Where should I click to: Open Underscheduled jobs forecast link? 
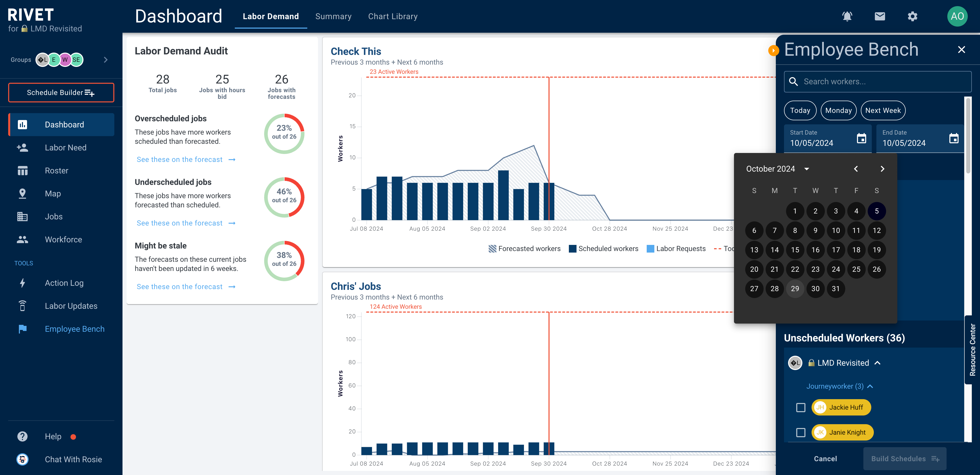tap(186, 223)
